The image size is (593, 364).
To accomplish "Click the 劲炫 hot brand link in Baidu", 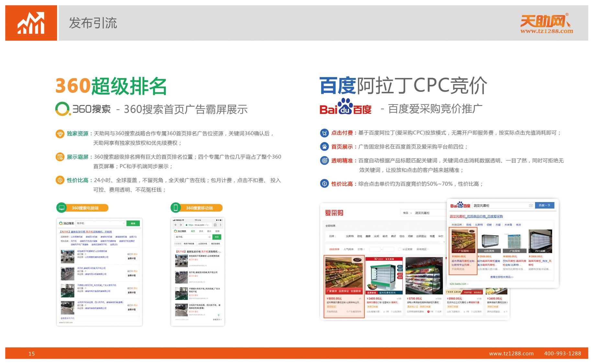I will [469, 225].
